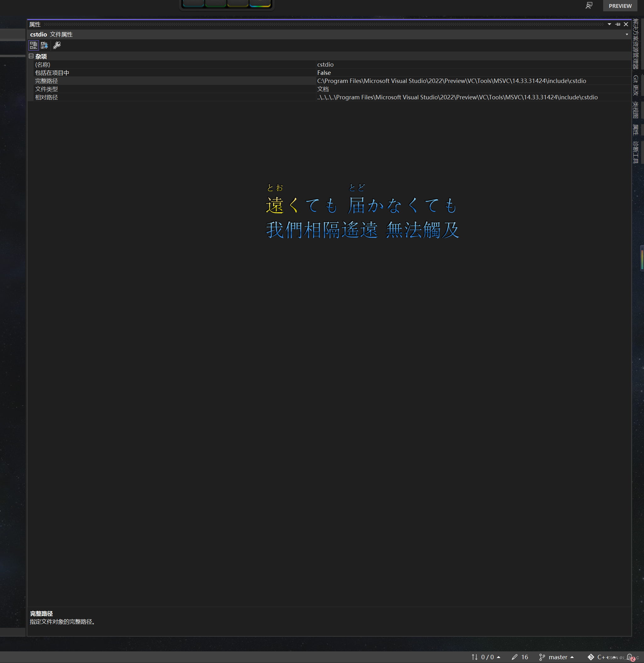Click the feedback person icon

(x=589, y=6)
